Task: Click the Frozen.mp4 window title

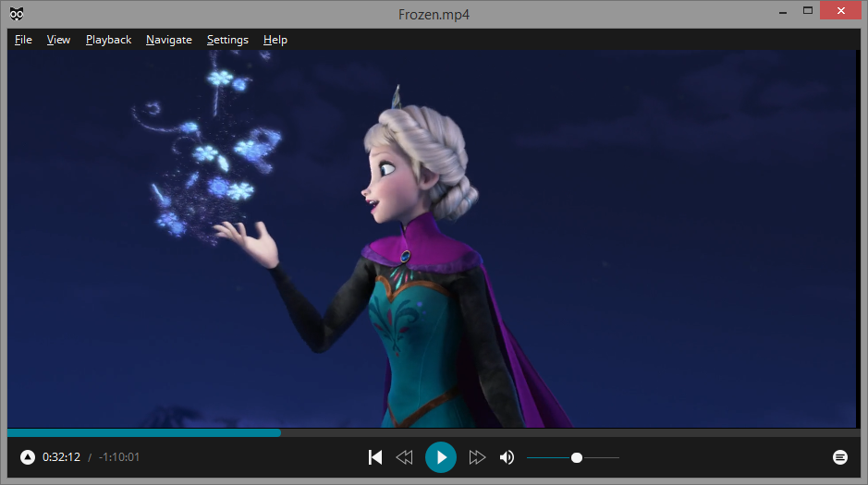Action: click(434, 15)
